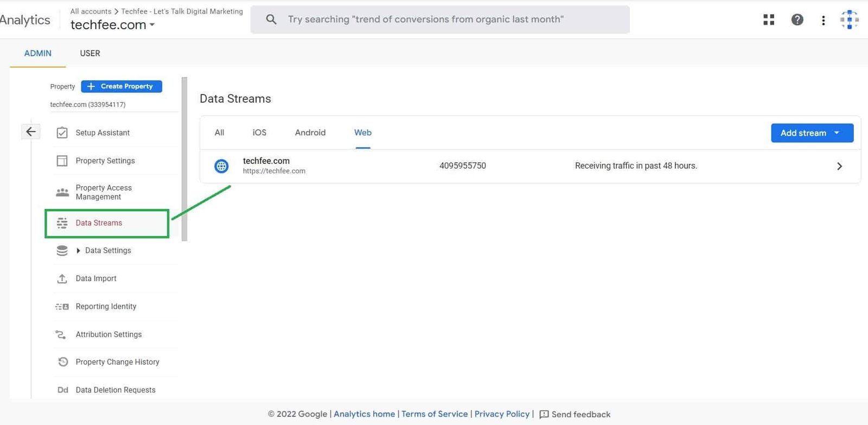Open the techfee.com account selector dropdown
The image size is (868, 425).
113,25
